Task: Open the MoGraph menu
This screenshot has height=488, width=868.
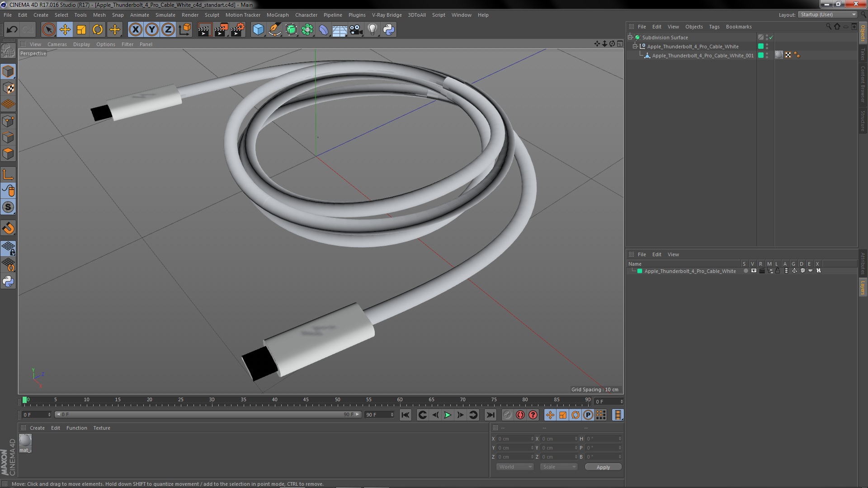Action: click(278, 15)
